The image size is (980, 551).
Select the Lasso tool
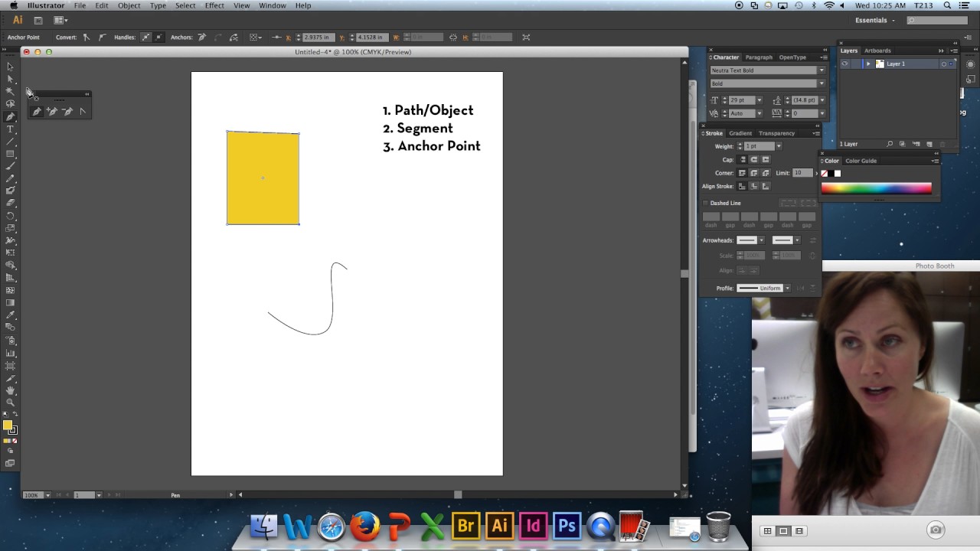click(x=10, y=103)
